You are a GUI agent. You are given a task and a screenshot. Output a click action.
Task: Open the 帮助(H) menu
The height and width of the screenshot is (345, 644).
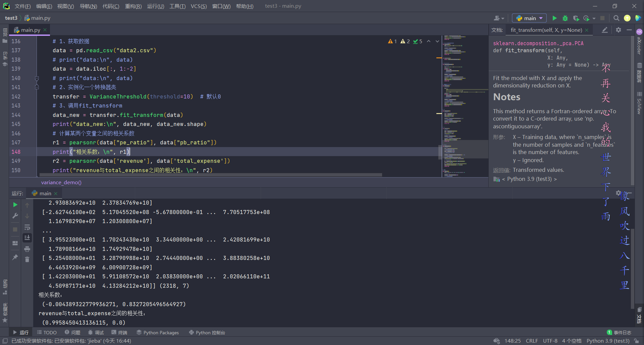point(245,6)
